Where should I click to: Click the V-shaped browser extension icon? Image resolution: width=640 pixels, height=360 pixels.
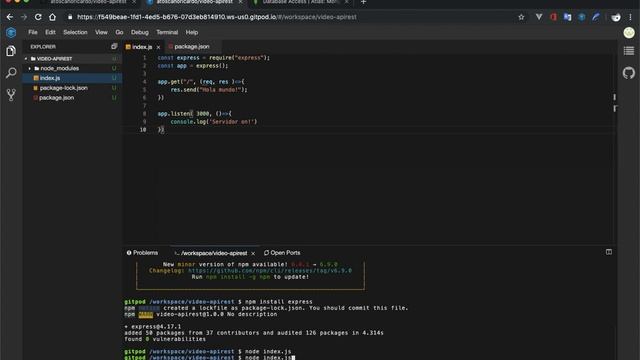(539, 17)
